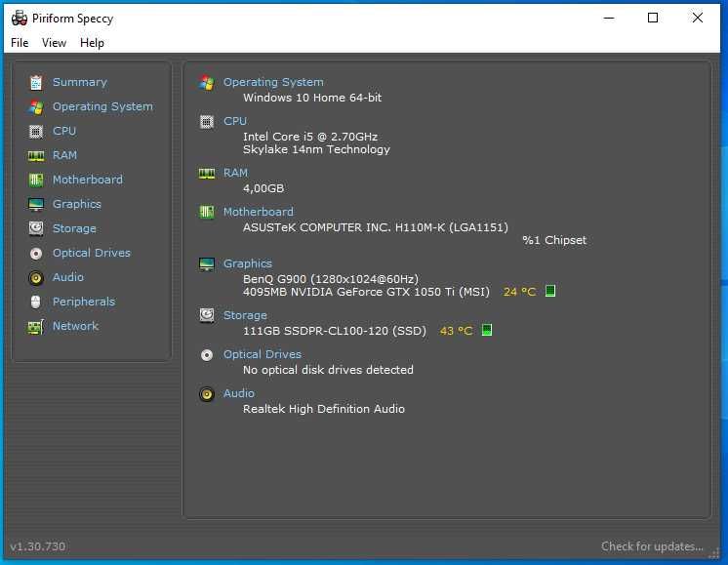Click NVIDIA GeForce GTX 1050 Ti text
The image size is (728, 565).
pyautogui.click(x=366, y=292)
